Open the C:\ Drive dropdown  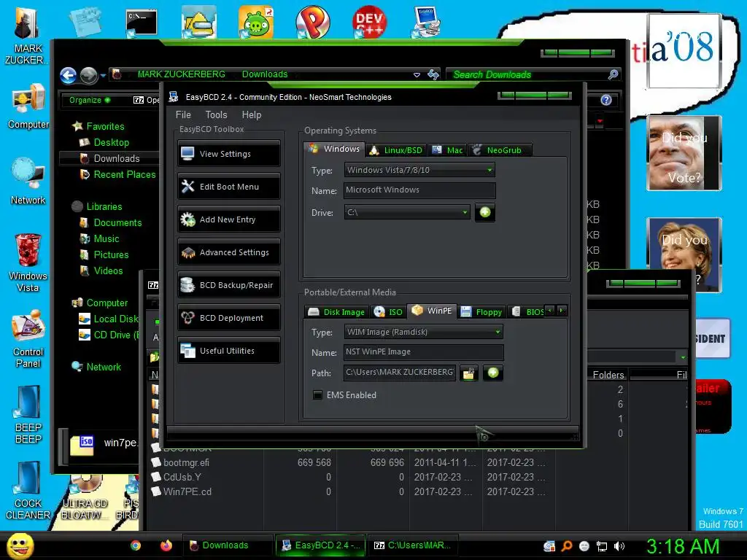407,212
